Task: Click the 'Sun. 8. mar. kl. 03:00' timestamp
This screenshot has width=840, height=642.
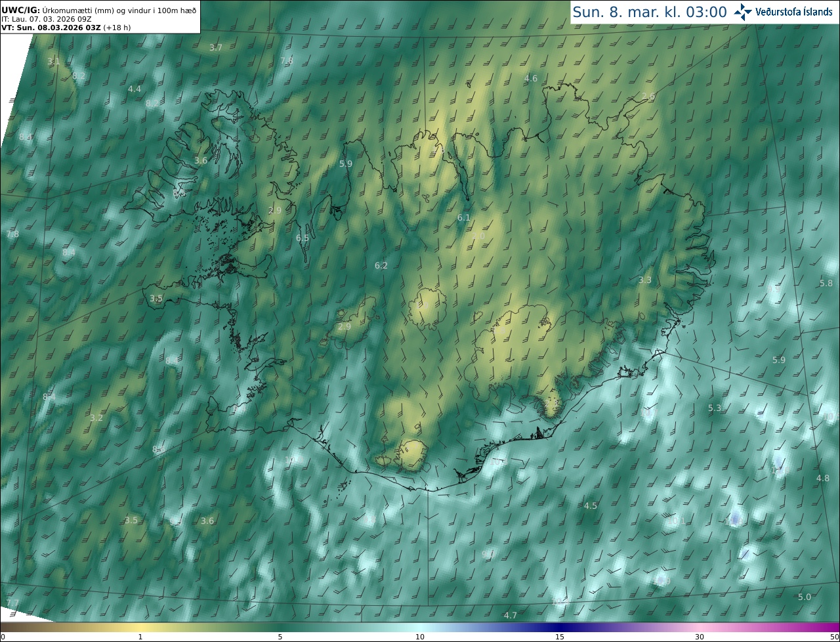Action: point(650,12)
